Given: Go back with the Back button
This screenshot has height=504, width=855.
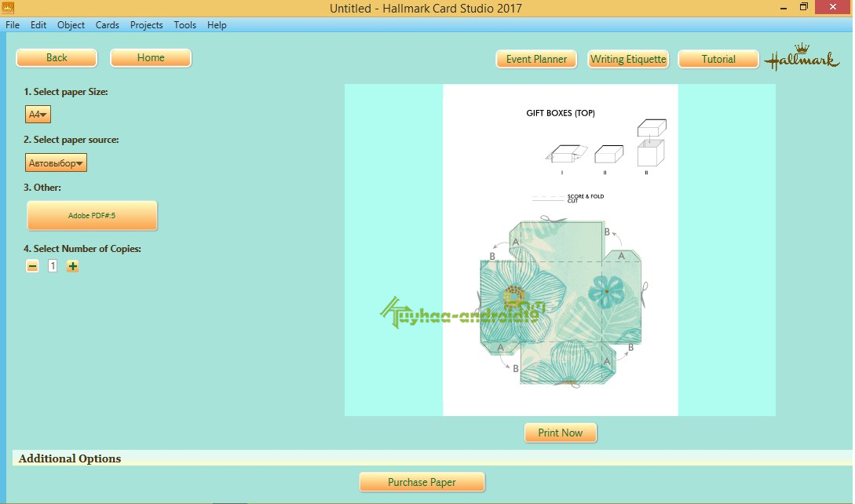Looking at the screenshot, I should [x=57, y=58].
